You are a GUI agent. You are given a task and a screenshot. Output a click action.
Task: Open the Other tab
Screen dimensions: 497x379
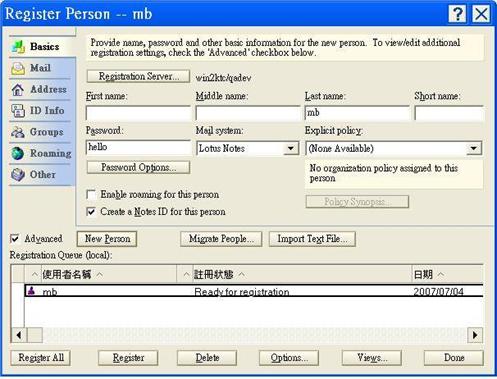[x=41, y=175]
